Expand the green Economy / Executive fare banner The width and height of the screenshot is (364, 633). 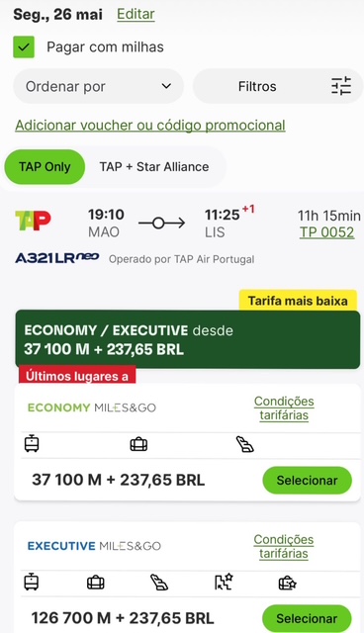(x=188, y=339)
